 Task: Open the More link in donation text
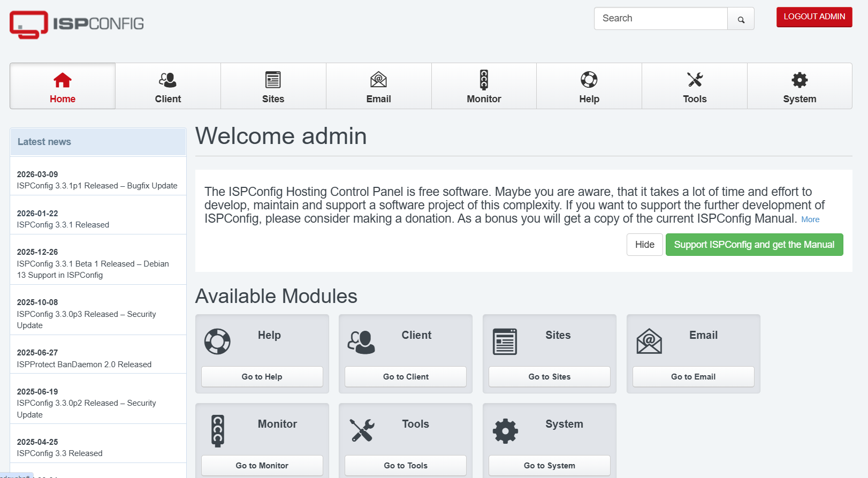(x=810, y=219)
